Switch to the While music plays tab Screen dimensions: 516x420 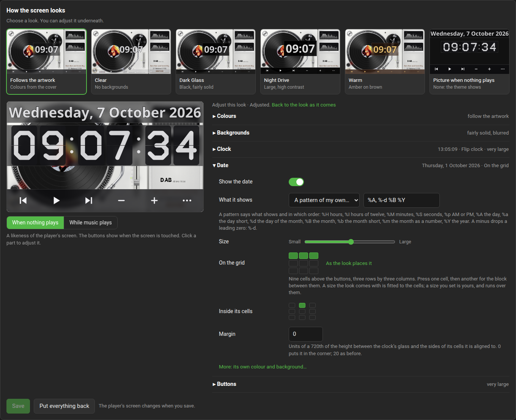[x=91, y=223]
